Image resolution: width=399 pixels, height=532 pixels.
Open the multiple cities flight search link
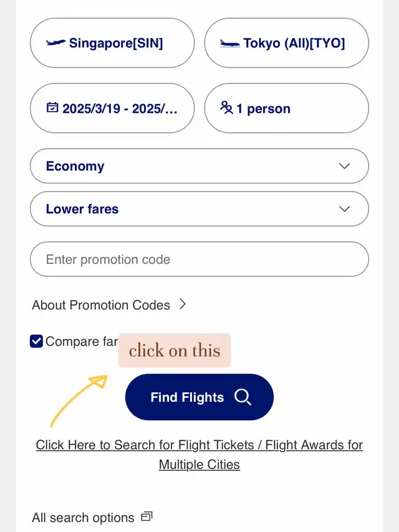pos(199,455)
